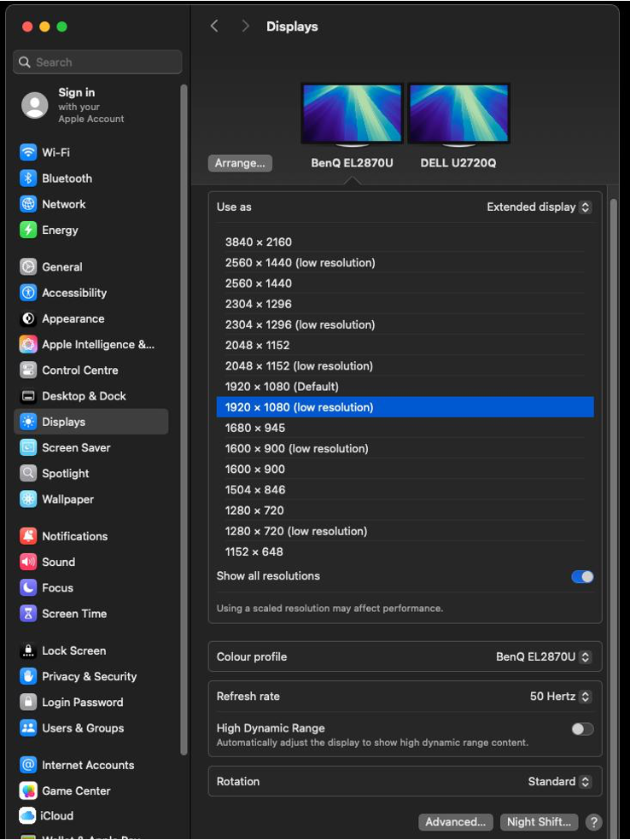Click the help question mark button

point(594,822)
